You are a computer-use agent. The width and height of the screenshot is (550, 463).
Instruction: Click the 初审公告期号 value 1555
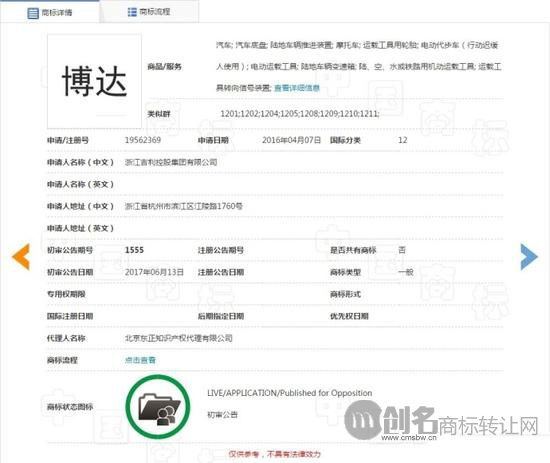pos(134,250)
